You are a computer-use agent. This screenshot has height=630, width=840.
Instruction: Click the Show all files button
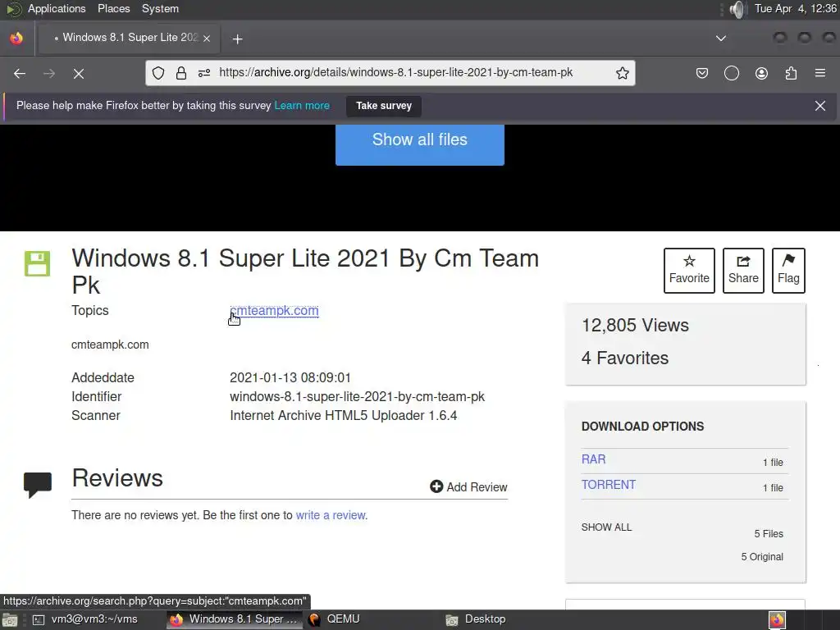[x=419, y=144]
